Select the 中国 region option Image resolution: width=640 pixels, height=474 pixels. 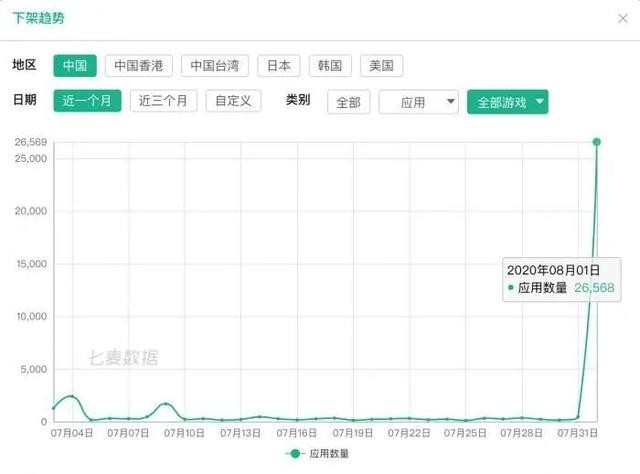(x=75, y=66)
